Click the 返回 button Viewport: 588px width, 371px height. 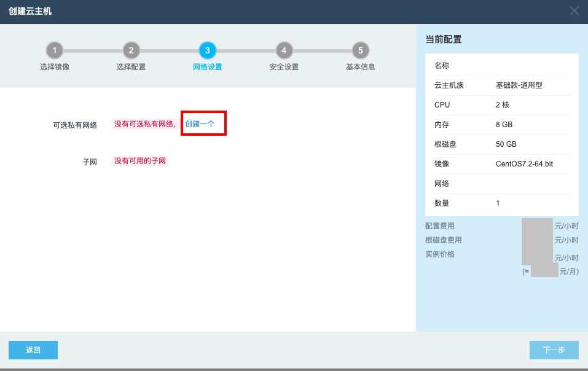33,350
